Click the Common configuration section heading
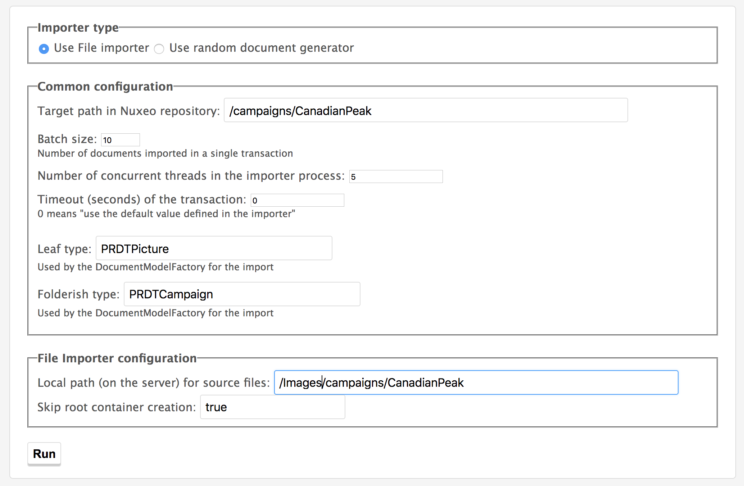This screenshot has width=744, height=486. click(x=105, y=87)
